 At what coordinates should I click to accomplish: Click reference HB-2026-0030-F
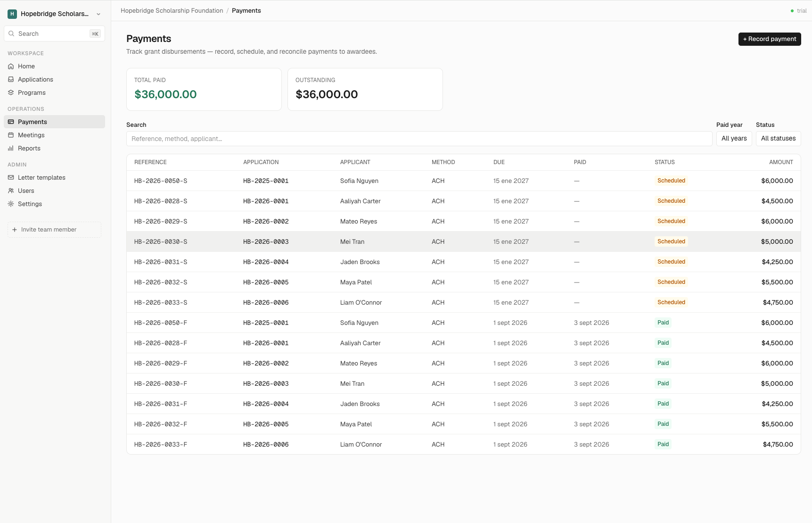pos(161,384)
